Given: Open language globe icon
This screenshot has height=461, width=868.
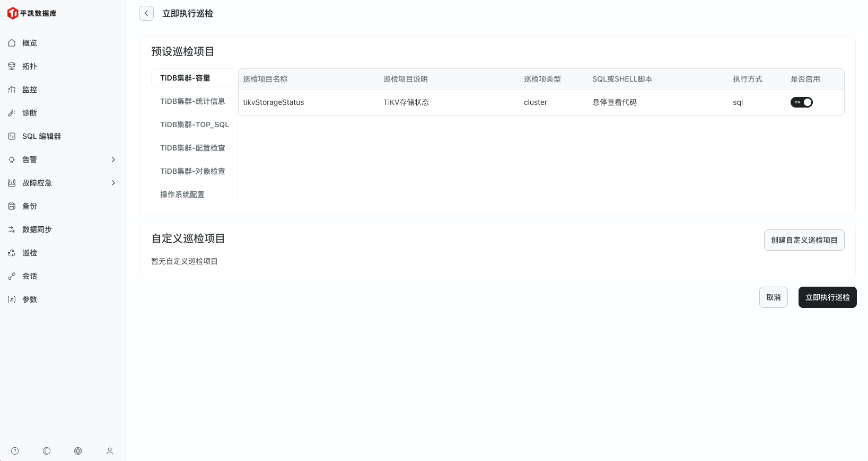Looking at the screenshot, I should click(78, 451).
